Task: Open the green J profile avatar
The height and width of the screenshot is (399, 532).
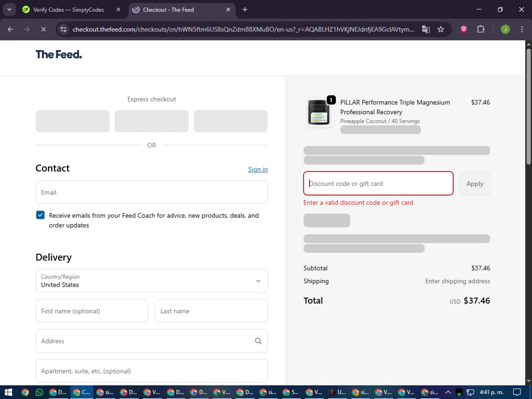Action: pos(505,29)
